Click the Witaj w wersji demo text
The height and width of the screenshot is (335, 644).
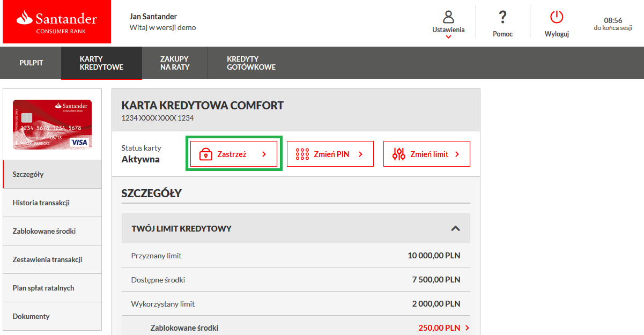click(163, 27)
